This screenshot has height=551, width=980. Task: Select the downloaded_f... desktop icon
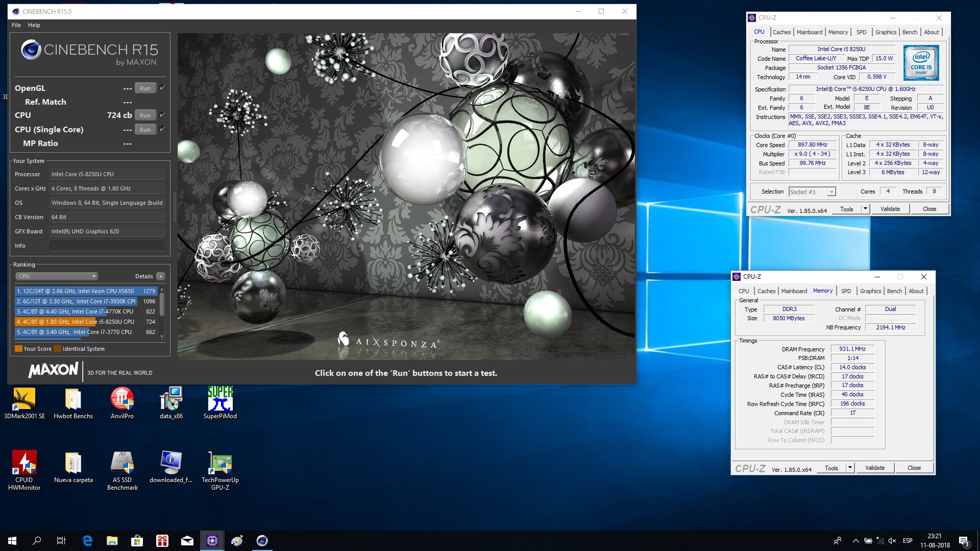pos(171,467)
